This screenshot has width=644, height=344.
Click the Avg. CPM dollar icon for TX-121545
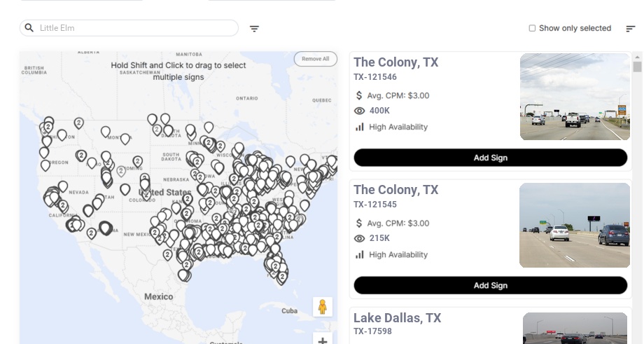tap(360, 223)
